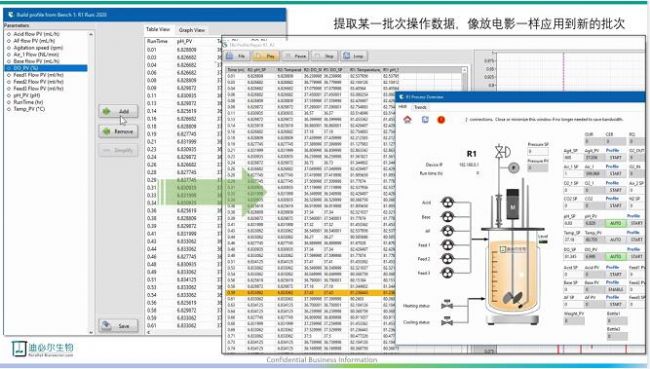Open the Trends tab in Process Overview
Screen dimensions: 650x369
tap(420, 107)
